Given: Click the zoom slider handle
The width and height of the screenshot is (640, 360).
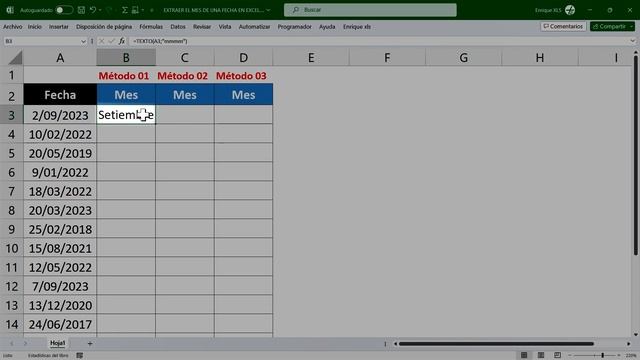Looking at the screenshot, I should pos(602,355).
